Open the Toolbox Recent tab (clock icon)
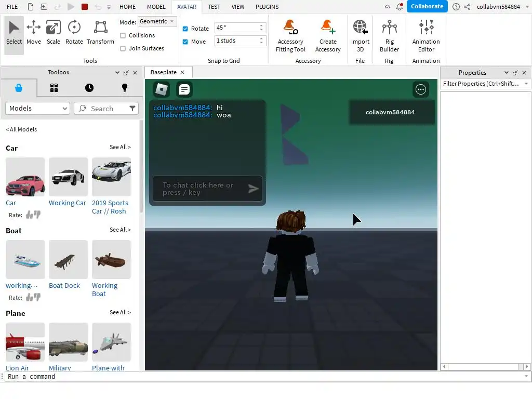532x399 pixels. pos(89,88)
